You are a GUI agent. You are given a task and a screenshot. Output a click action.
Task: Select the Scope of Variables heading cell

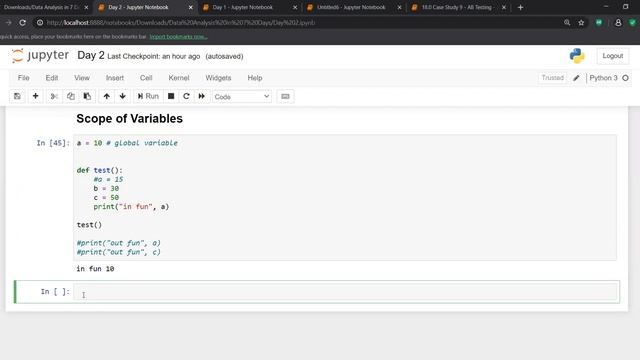point(129,118)
